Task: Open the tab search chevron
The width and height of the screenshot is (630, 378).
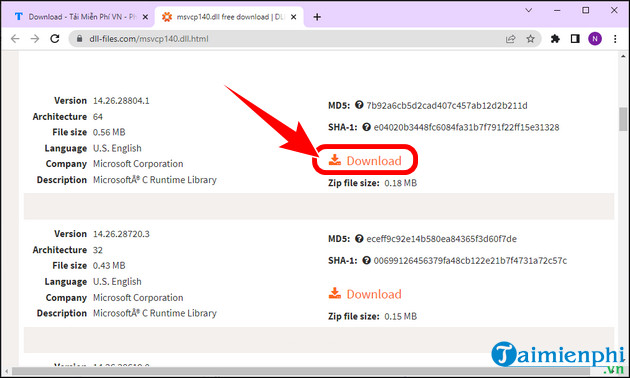Action: pos(529,10)
